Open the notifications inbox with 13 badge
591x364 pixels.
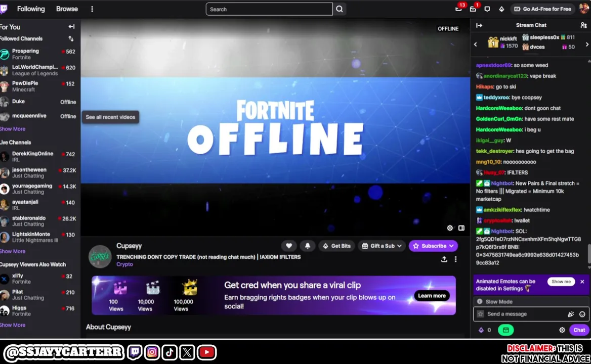coord(459,9)
